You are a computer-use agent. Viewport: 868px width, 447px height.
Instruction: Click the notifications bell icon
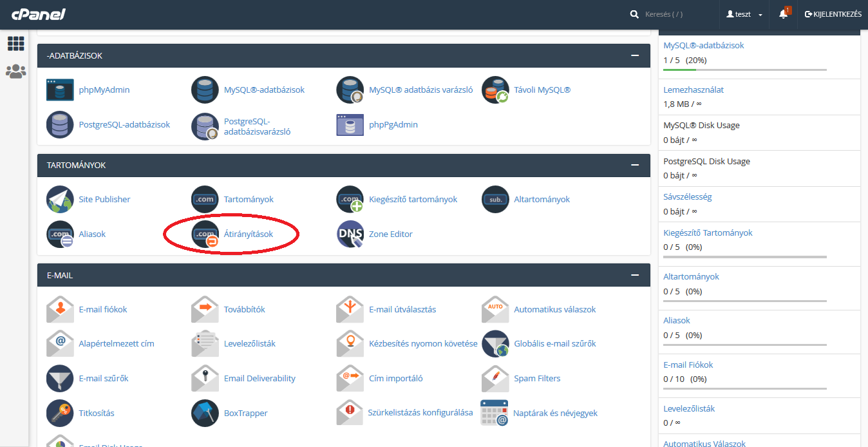pos(784,14)
